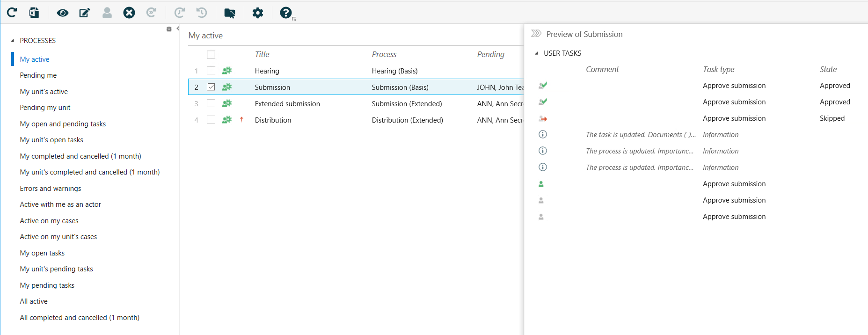Click the Refresh icon in the toolbar
The width and height of the screenshot is (868, 335).
12,13
